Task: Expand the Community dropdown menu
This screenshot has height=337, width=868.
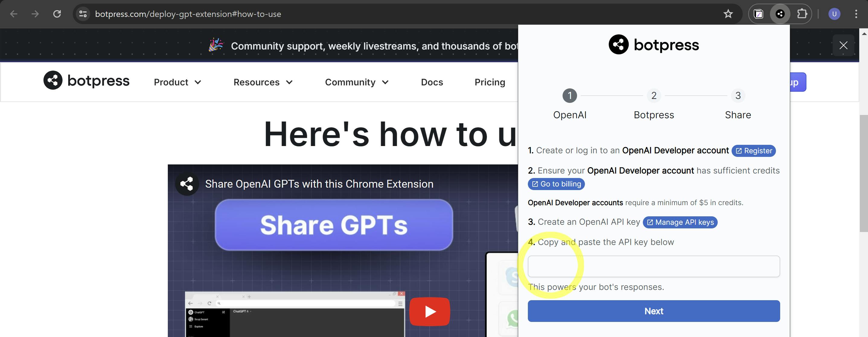Action: click(356, 82)
